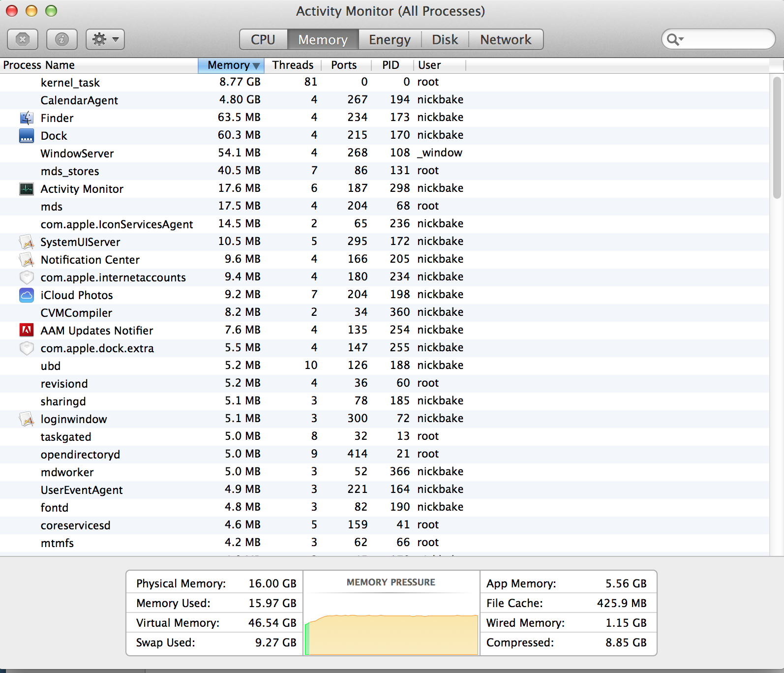
Task: Click CalendarAgent's 4.80 GB memory value
Action: click(x=240, y=100)
